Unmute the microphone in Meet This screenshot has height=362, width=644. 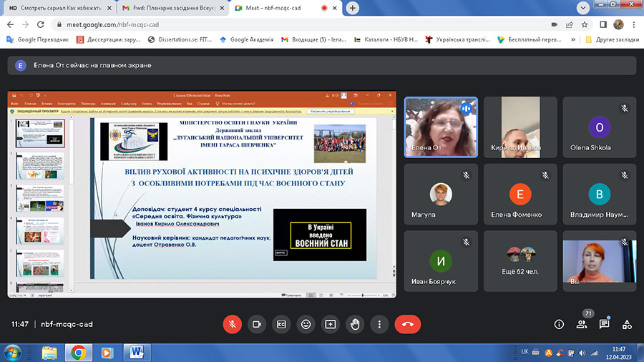[232, 324]
